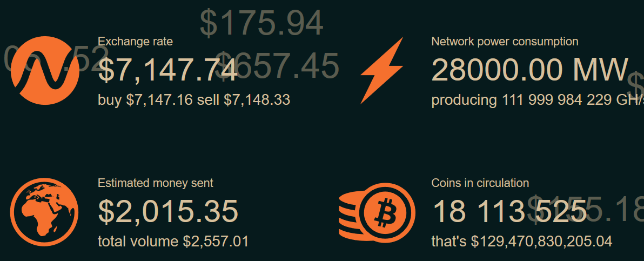The image size is (644, 261).
Task: Click the 18 113 525 coins value
Action: pyautogui.click(x=509, y=212)
